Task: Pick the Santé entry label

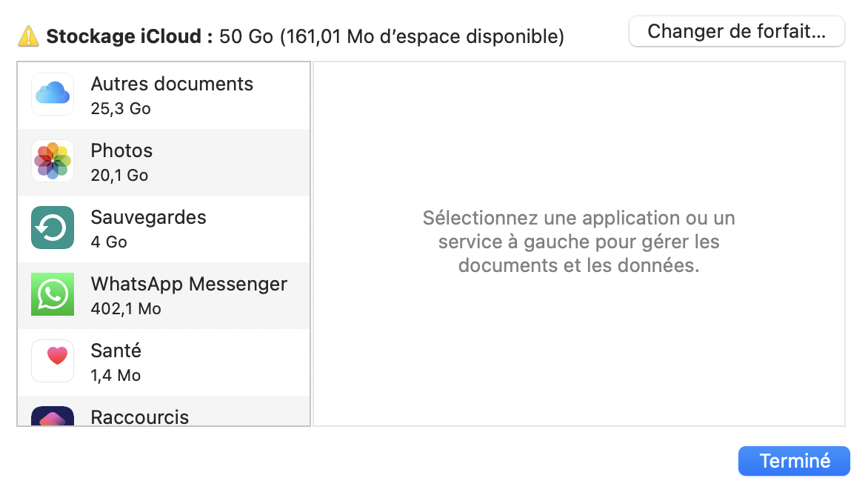Action: tap(116, 351)
